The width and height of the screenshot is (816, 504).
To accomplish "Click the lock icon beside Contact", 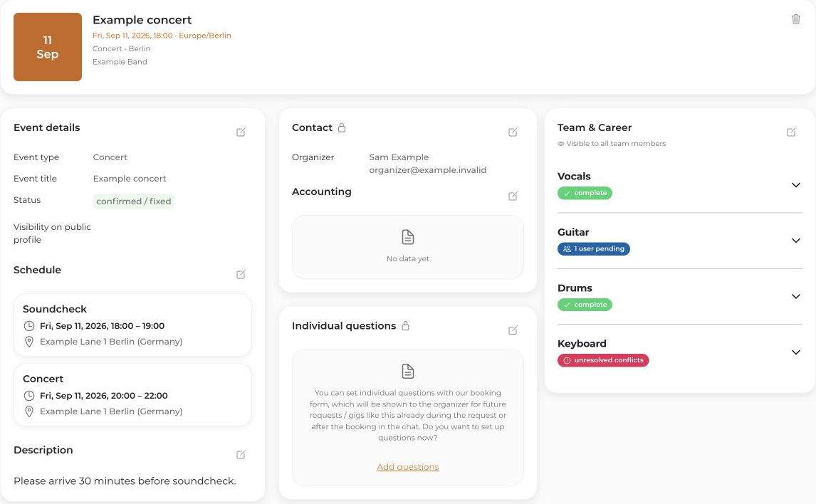I will (342, 127).
